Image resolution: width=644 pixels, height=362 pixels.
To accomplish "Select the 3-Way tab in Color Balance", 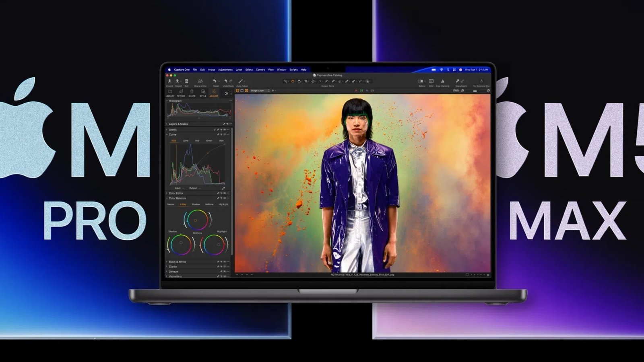I will click(183, 204).
